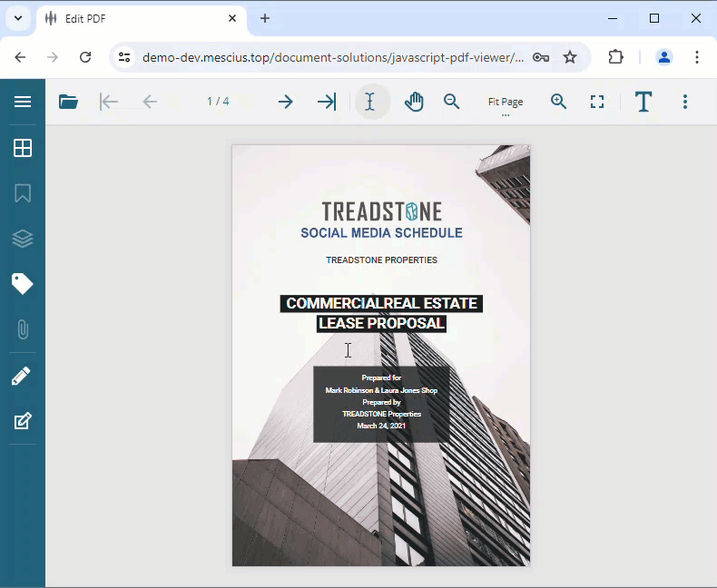Screen dimensions: 717x588
Task: Open the Chrome three-dot menu
Action: (x=697, y=57)
